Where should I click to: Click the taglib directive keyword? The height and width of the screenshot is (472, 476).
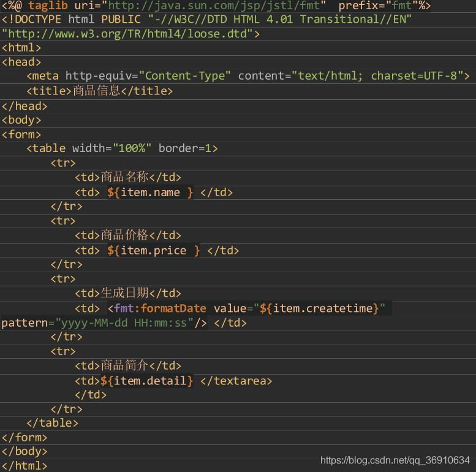[48, 6]
